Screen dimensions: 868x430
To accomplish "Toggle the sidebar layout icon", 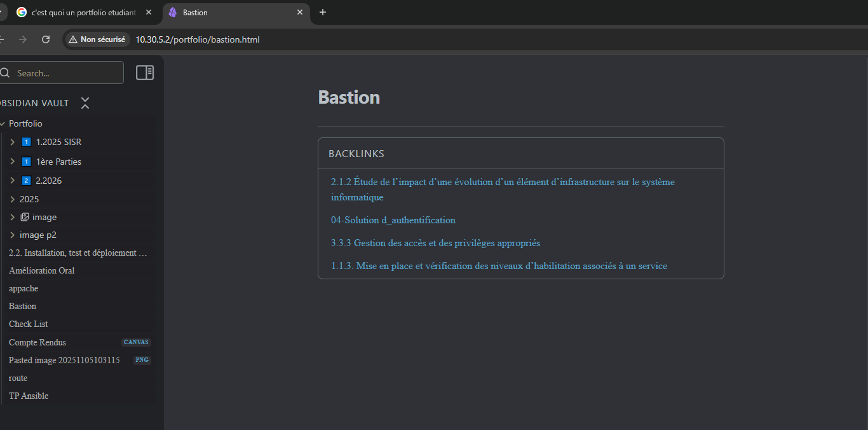I will [145, 73].
